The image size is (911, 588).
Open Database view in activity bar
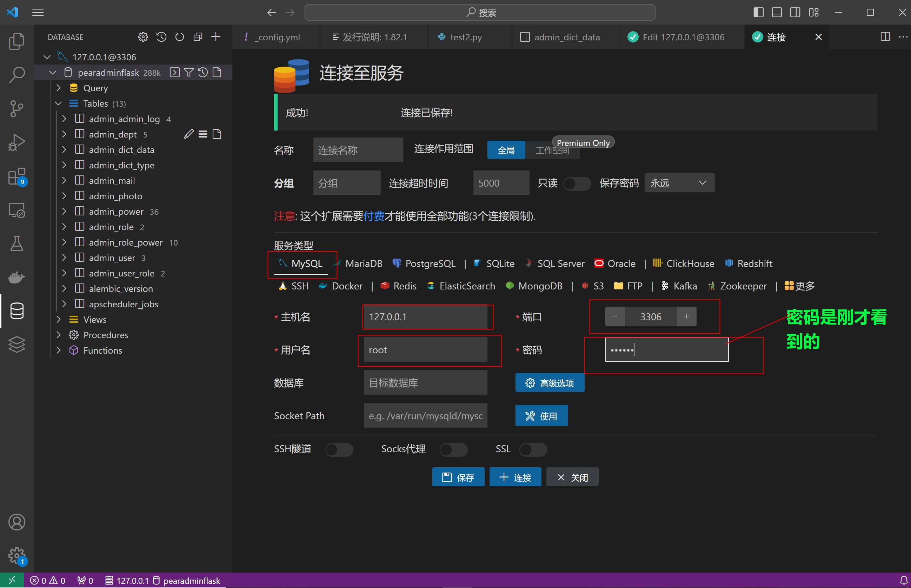point(17,311)
